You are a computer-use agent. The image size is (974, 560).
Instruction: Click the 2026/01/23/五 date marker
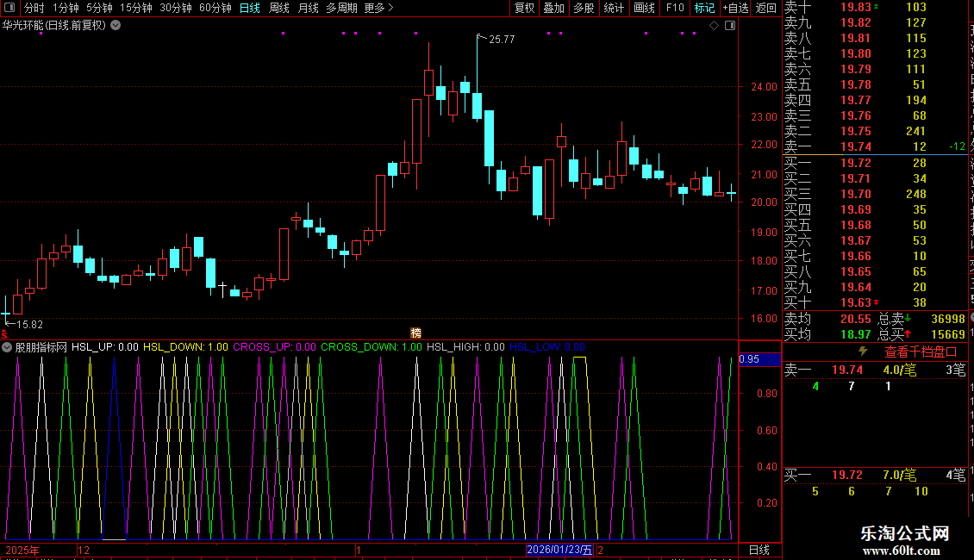click(559, 550)
